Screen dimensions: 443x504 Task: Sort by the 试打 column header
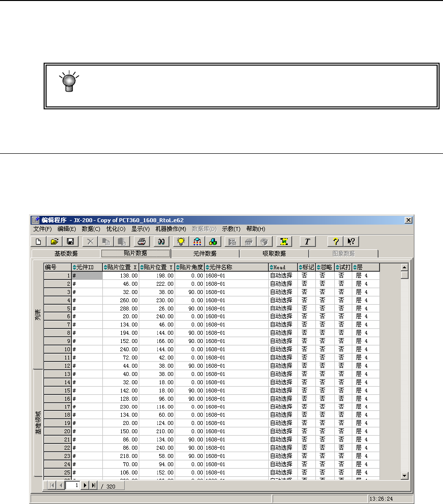(344, 267)
